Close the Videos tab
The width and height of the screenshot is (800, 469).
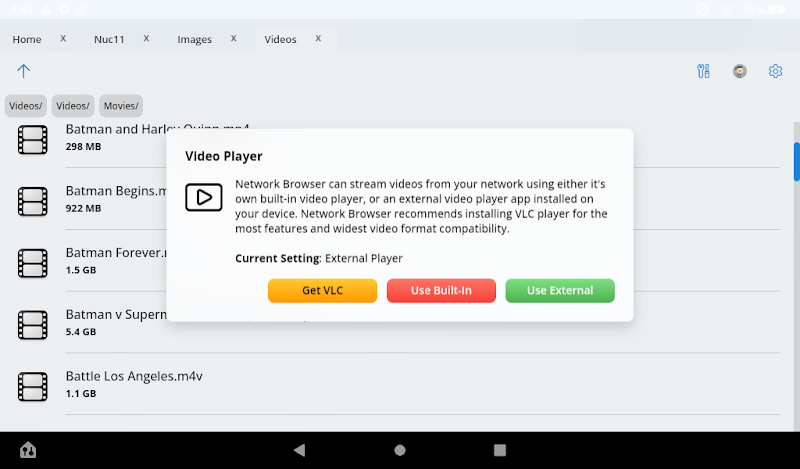pyautogui.click(x=318, y=38)
